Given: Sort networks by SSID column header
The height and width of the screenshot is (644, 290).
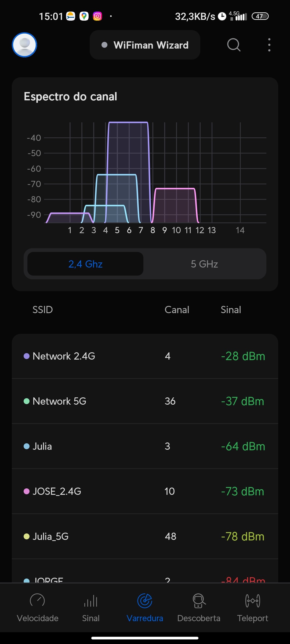Looking at the screenshot, I should (x=43, y=310).
